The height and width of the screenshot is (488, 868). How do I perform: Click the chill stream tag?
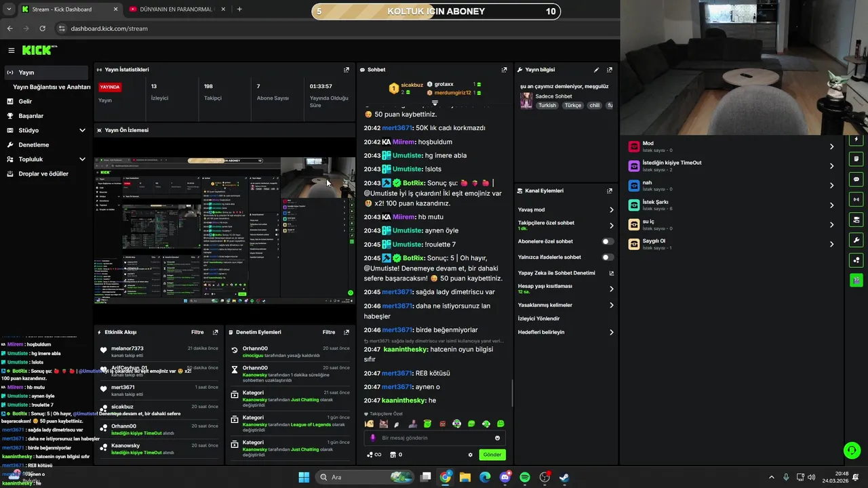[x=594, y=106]
